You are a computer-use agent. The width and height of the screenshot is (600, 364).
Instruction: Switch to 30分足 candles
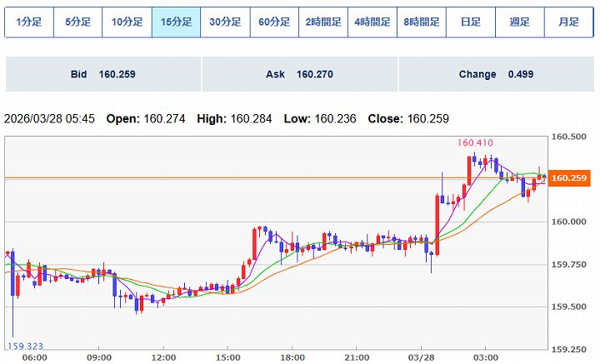(x=225, y=22)
